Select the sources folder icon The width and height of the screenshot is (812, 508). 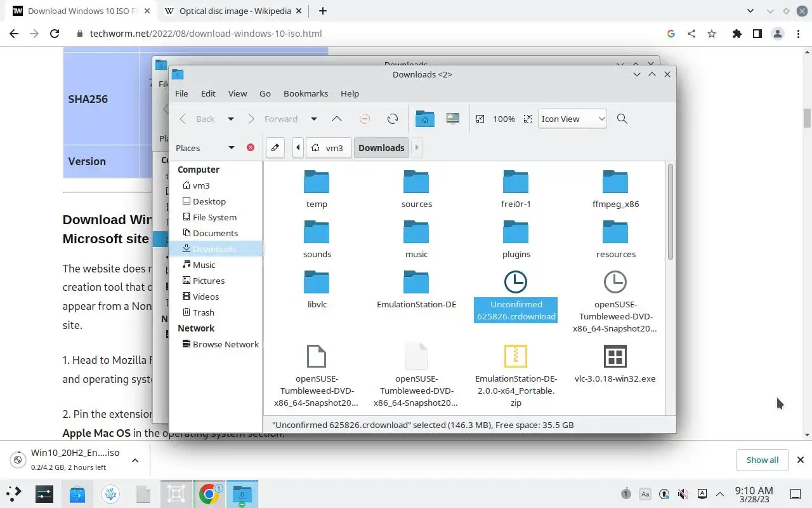click(416, 182)
